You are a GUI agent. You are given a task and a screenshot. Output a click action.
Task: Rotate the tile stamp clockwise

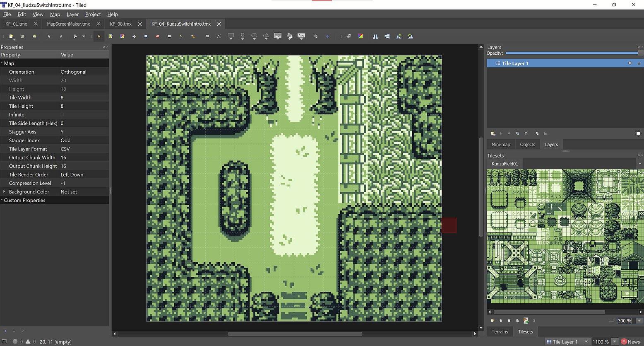[x=410, y=36]
